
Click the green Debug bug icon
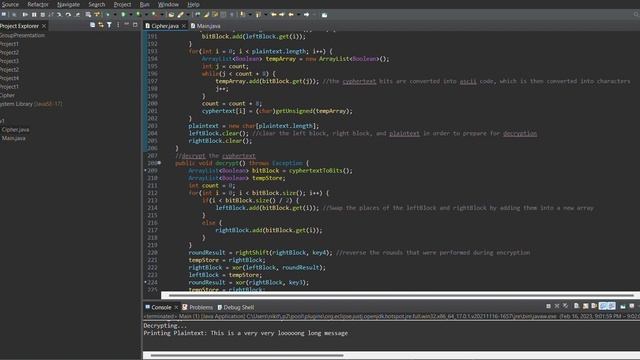108,14
